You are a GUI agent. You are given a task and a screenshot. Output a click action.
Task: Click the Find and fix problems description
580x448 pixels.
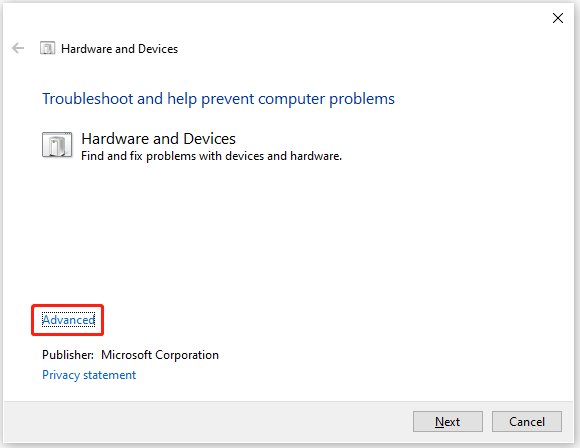211,156
